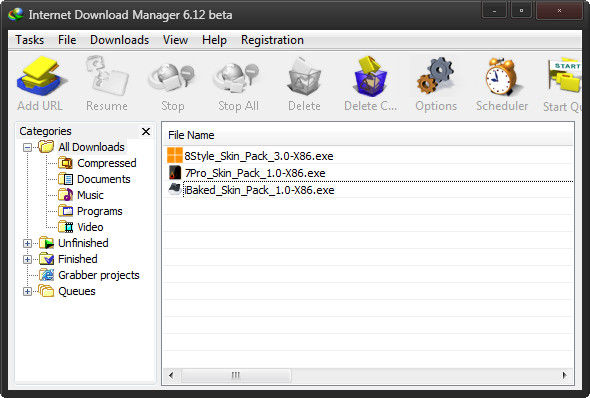
Task: Select the Compressed category label
Action: [x=107, y=163]
